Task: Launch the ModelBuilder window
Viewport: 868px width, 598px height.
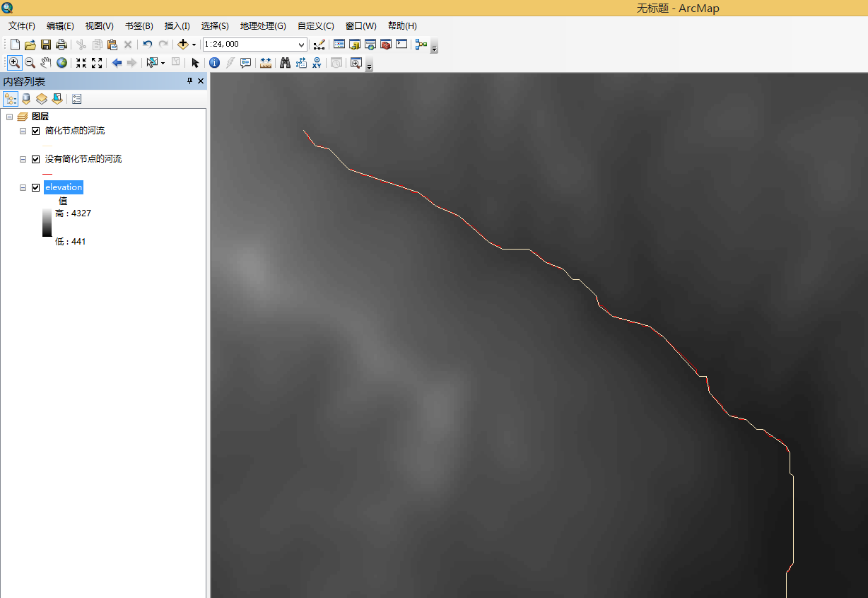Action: pyautogui.click(x=421, y=44)
